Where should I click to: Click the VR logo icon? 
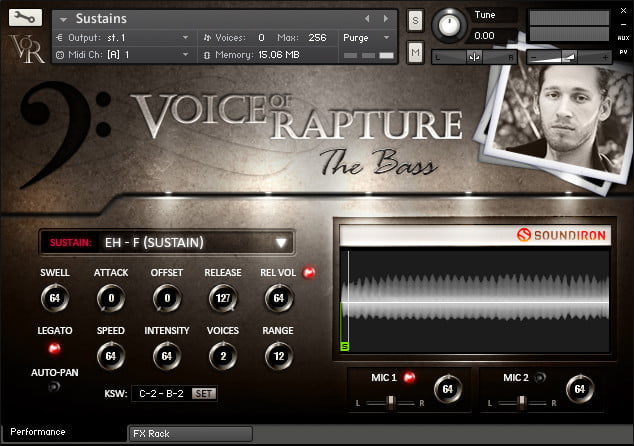(27, 49)
